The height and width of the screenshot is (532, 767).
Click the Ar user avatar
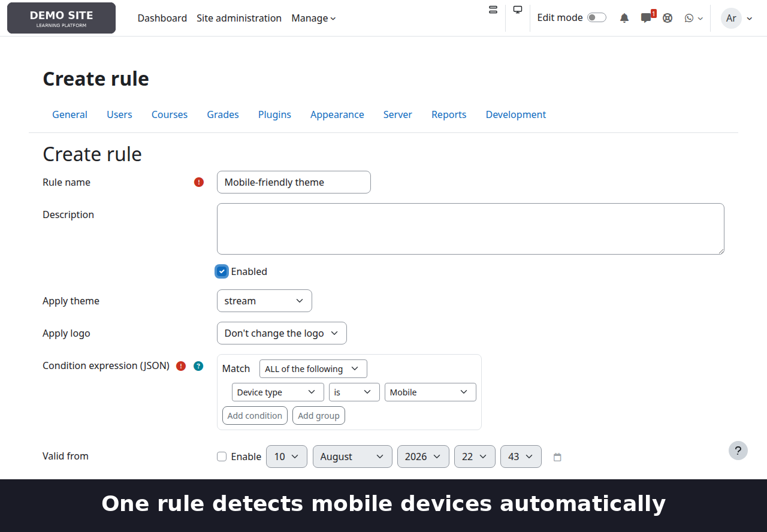[x=731, y=18]
